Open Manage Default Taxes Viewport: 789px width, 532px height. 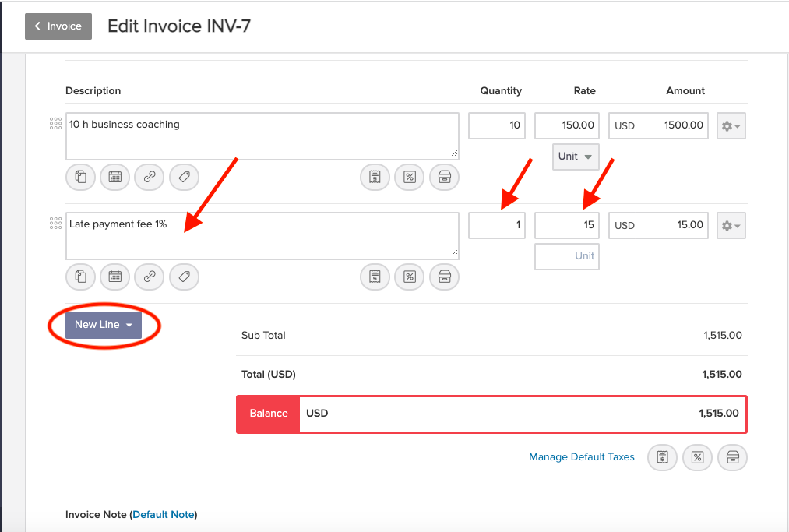coord(582,457)
